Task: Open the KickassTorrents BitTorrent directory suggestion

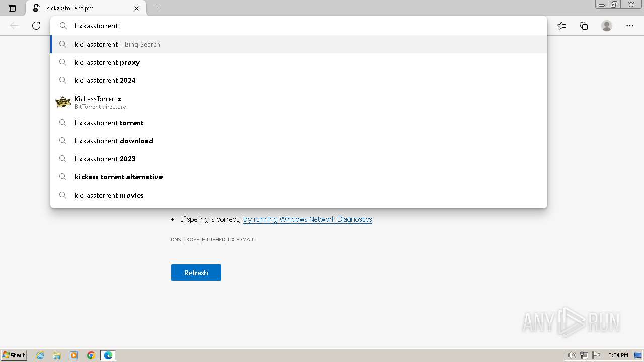Action: click(x=299, y=102)
